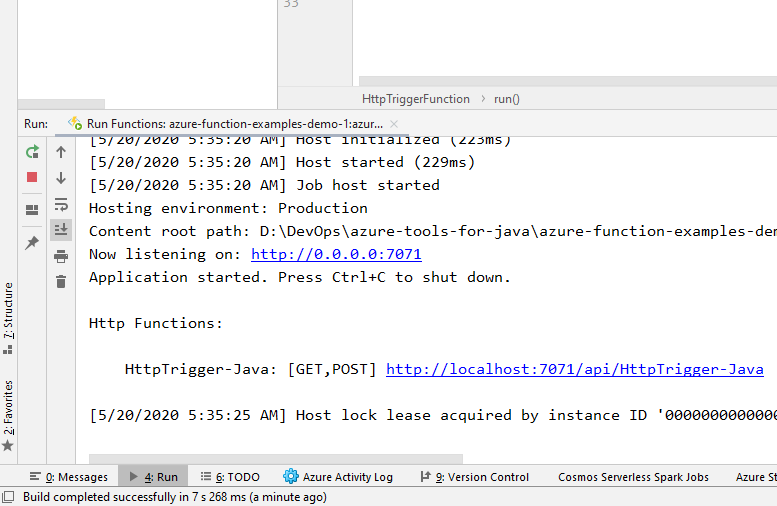Image resolution: width=777 pixels, height=506 pixels.
Task: Open 9: Version Control tool window
Action: (475, 477)
